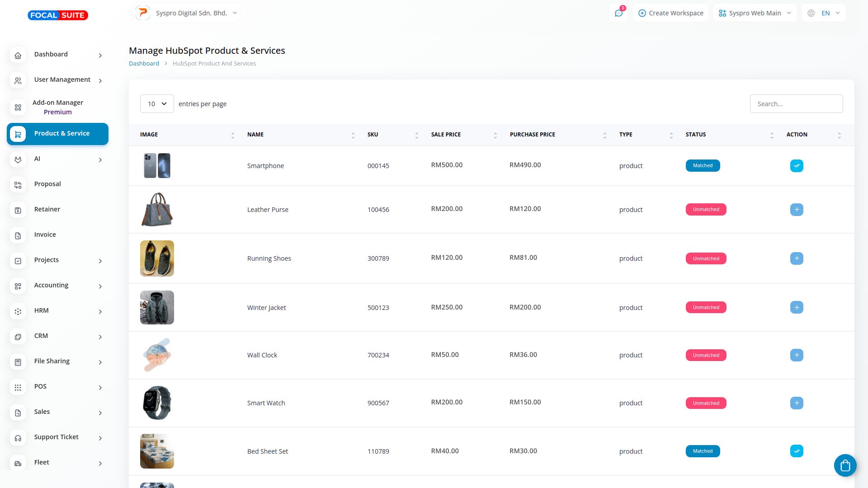Go to Dashboard breadcrumb link

click(144, 64)
